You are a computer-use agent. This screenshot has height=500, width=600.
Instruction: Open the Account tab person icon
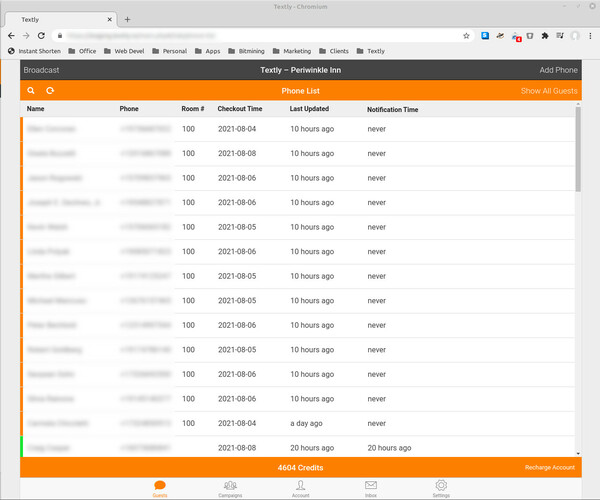point(301,485)
